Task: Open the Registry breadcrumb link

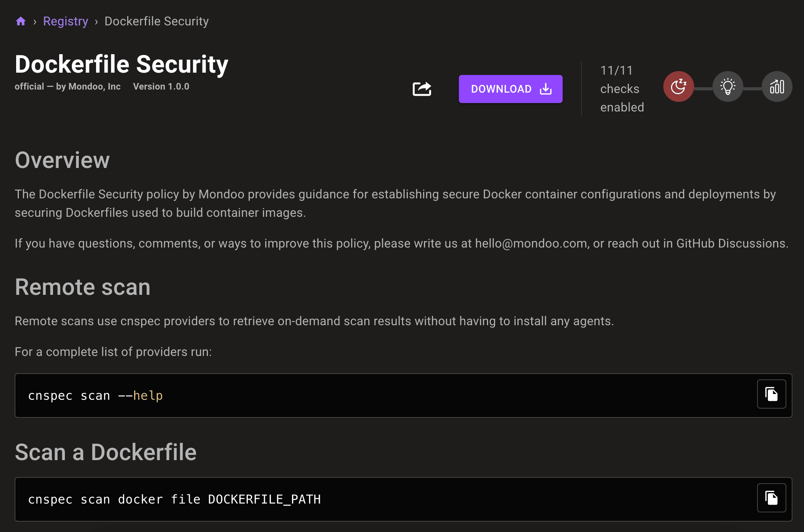Action: click(x=65, y=21)
